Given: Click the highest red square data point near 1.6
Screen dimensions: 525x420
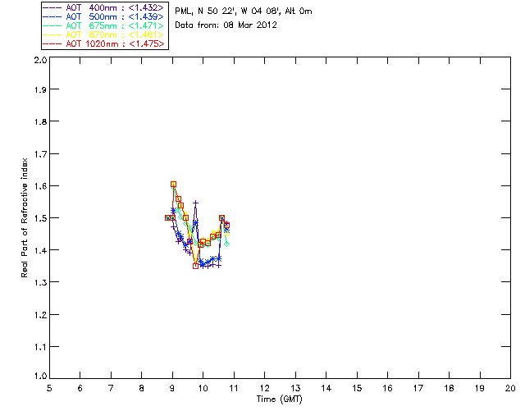Looking at the screenshot, I should click(173, 185).
